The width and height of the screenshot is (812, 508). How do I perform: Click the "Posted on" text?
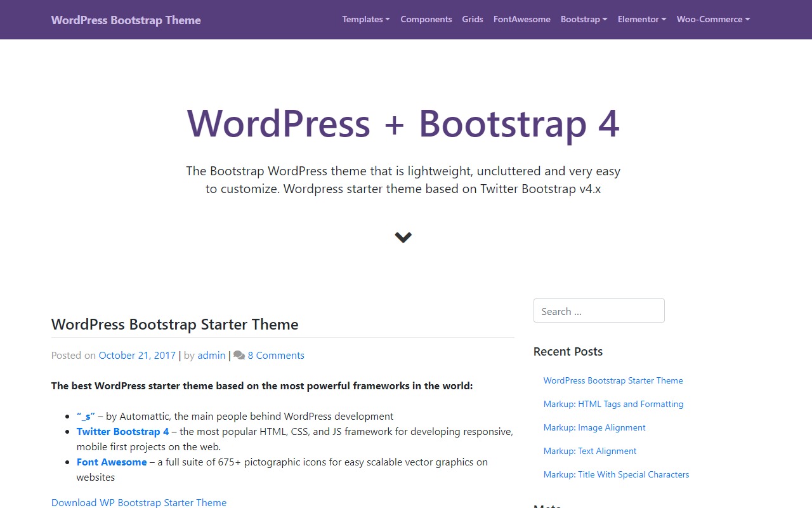point(74,356)
